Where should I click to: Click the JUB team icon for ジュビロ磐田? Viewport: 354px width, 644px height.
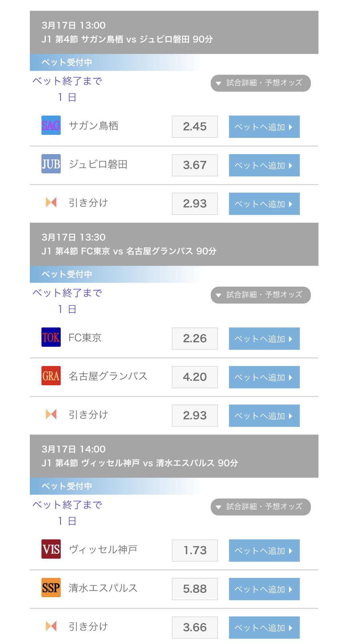tap(51, 164)
